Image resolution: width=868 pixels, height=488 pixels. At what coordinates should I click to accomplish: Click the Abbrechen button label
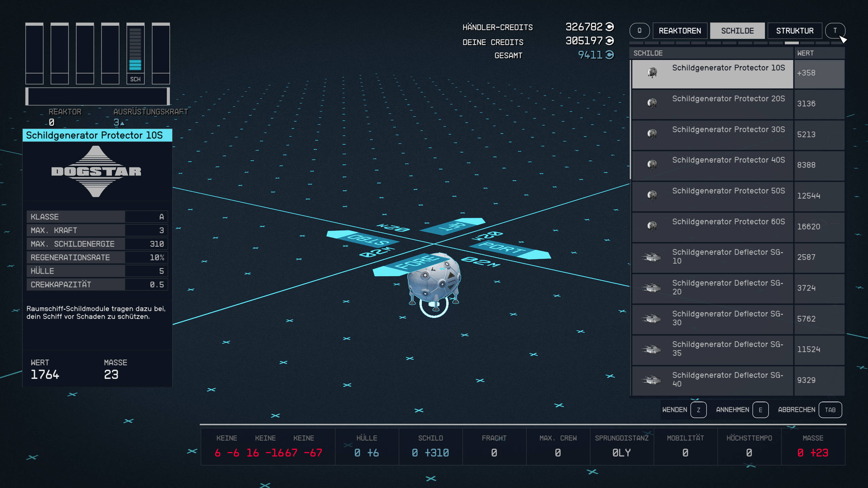pos(796,410)
